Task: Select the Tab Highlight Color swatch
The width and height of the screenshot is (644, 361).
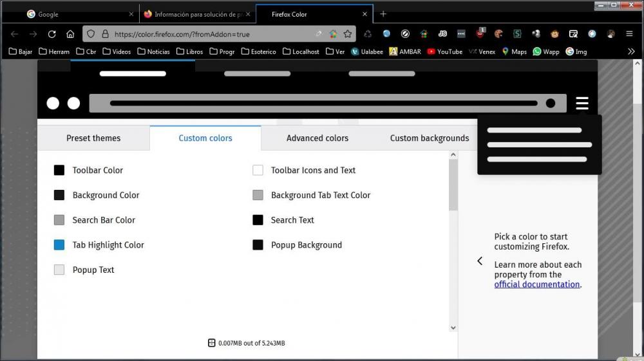Action: click(x=59, y=245)
